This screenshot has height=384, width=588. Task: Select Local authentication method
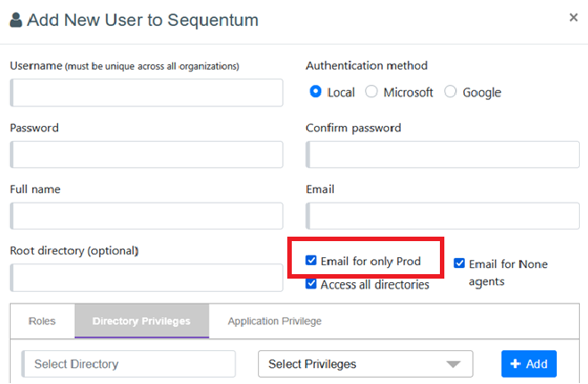click(x=316, y=92)
